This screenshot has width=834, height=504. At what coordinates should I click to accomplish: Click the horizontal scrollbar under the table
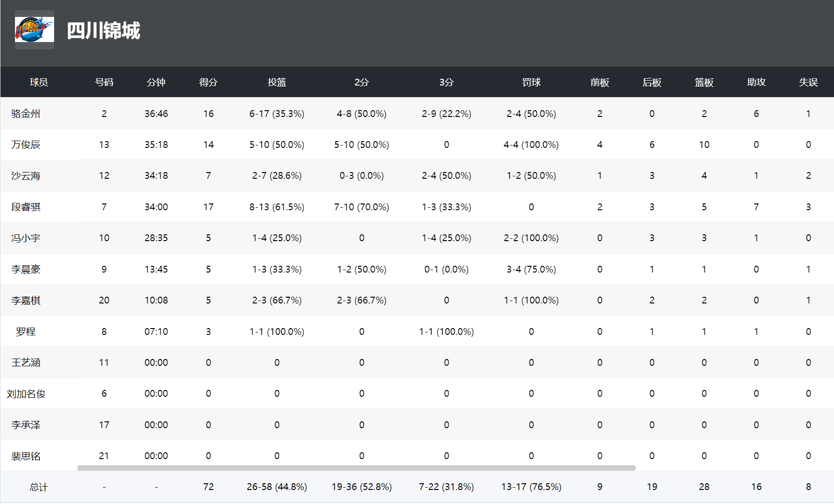(x=357, y=468)
